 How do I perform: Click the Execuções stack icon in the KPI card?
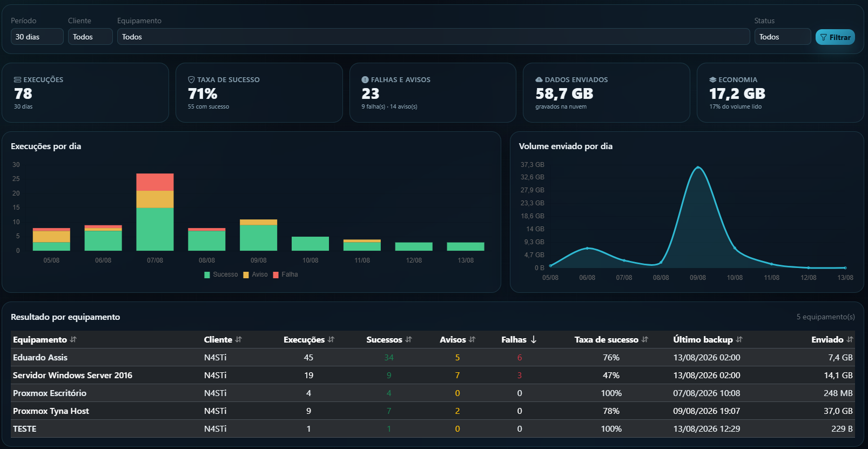coord(17,79)
